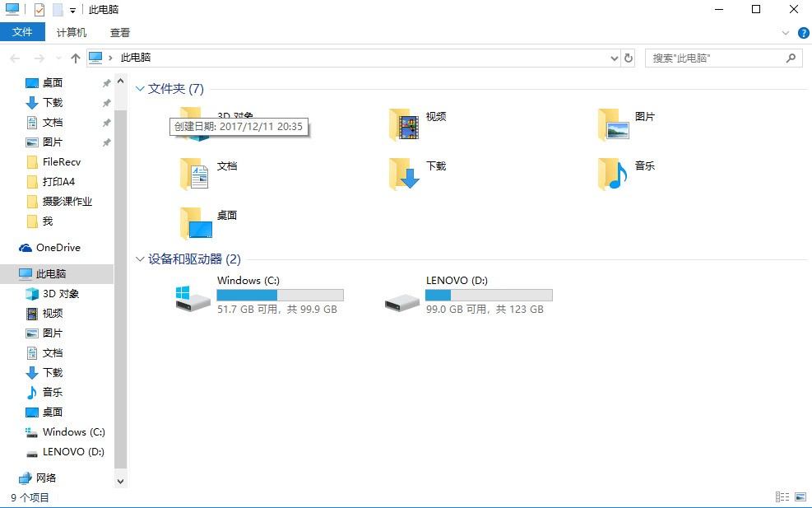Go up one level with the up arrow
Image resolution: width=812 pixels, height=508 pixels.
click(76, 58)
